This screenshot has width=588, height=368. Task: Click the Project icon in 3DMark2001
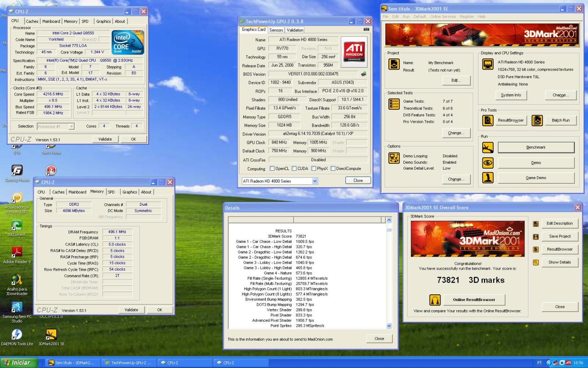point(394,64)
